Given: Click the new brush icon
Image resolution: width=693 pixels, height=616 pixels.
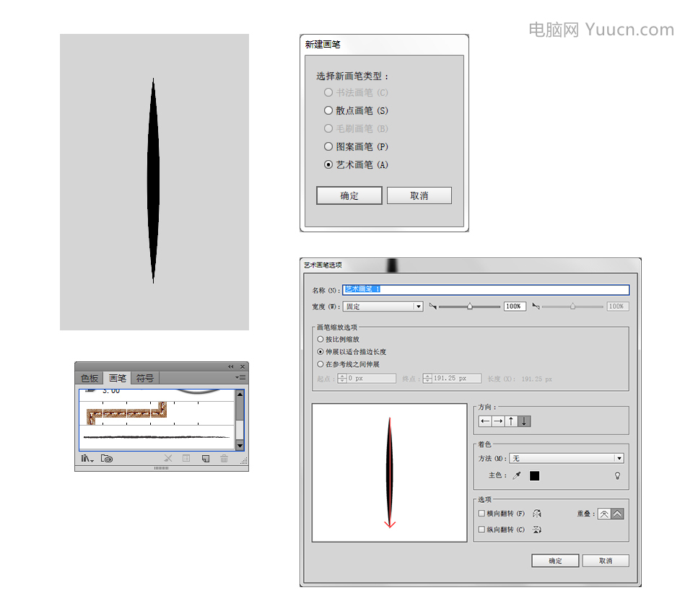Looking at the screenshot, I should (206, 459).
